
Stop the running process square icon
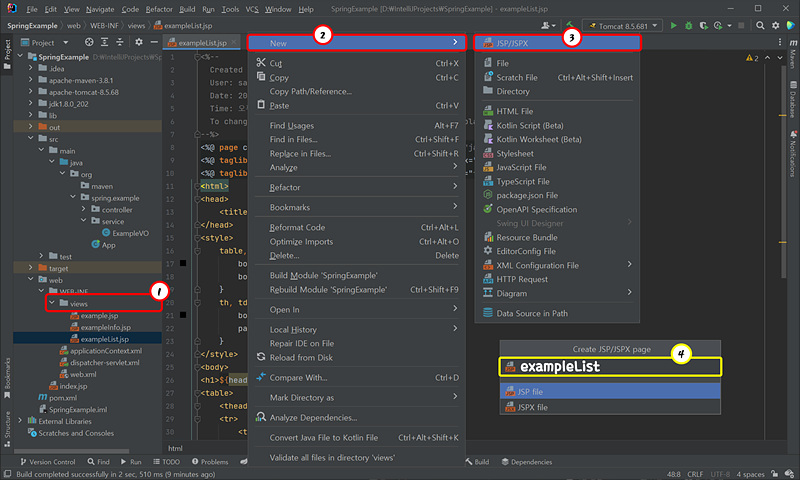[x=741, y=26]
